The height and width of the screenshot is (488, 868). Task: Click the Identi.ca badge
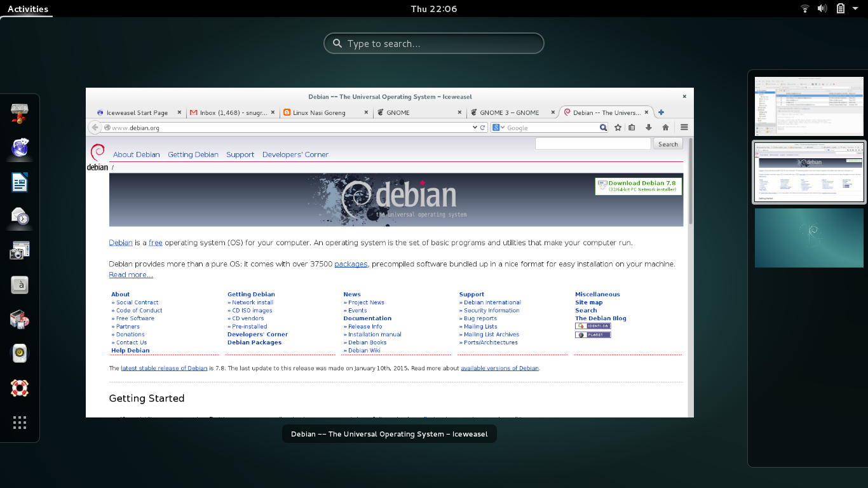pyautogui.click(x=593, y=326)
